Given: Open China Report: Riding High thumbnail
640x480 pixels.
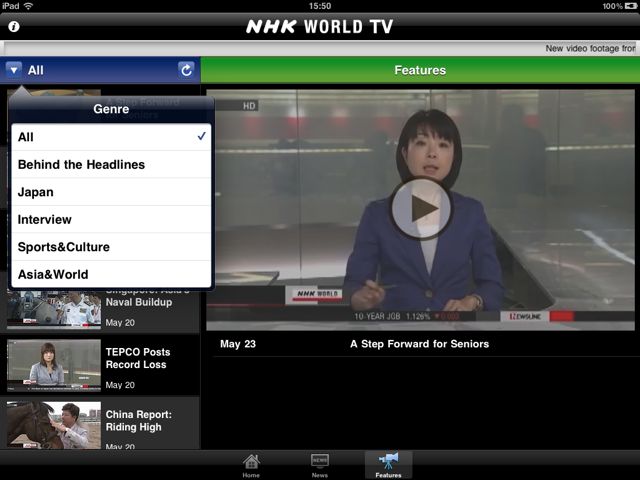Looking at the screenshot, I should (x=54, y=425).
